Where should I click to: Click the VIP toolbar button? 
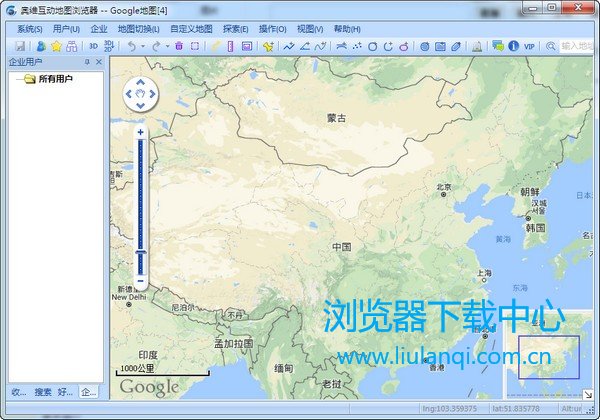point(529,46)
